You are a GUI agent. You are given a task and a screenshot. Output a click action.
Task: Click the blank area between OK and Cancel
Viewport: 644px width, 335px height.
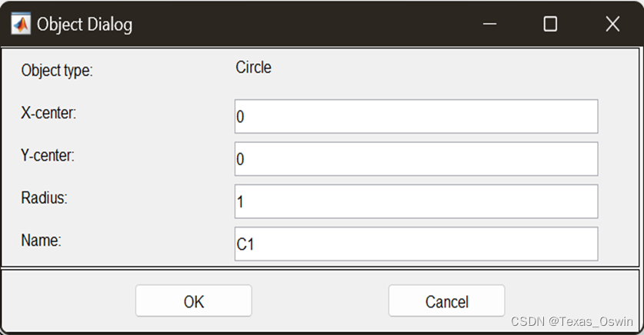(319, 301)
